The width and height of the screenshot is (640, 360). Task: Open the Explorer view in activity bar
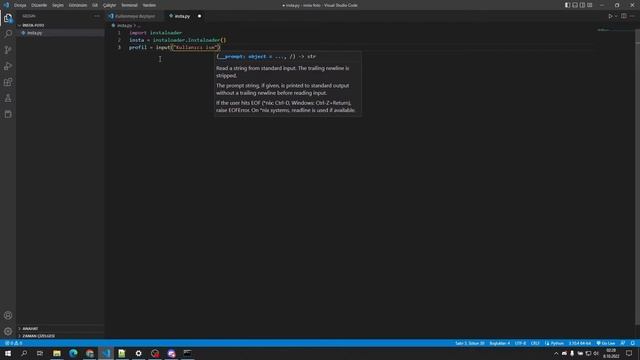coord(8,18)
